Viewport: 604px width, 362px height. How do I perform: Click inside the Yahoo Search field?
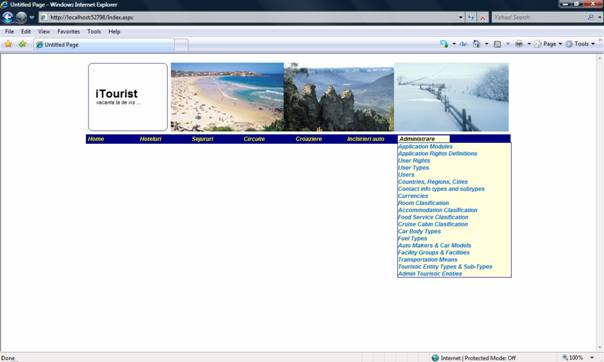click(x=539, y=17)
